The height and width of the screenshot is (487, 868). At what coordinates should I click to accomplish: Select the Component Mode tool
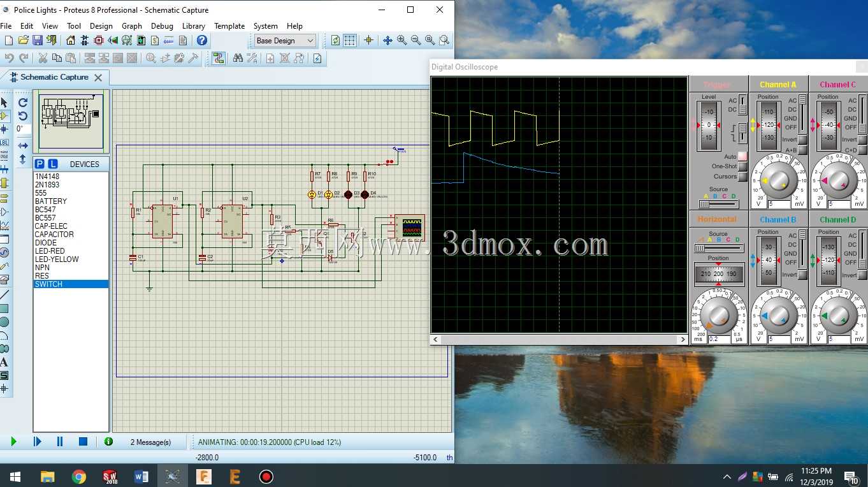[x=4, y=116]
